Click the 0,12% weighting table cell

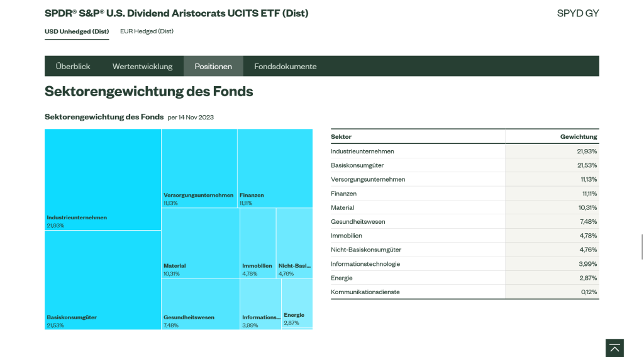coord(552,292)
